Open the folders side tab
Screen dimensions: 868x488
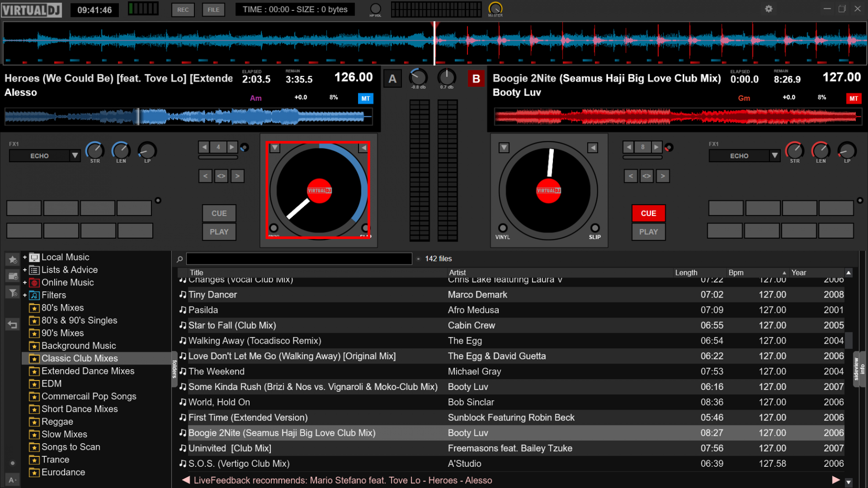pyautogui.click(x=174, y=369)
